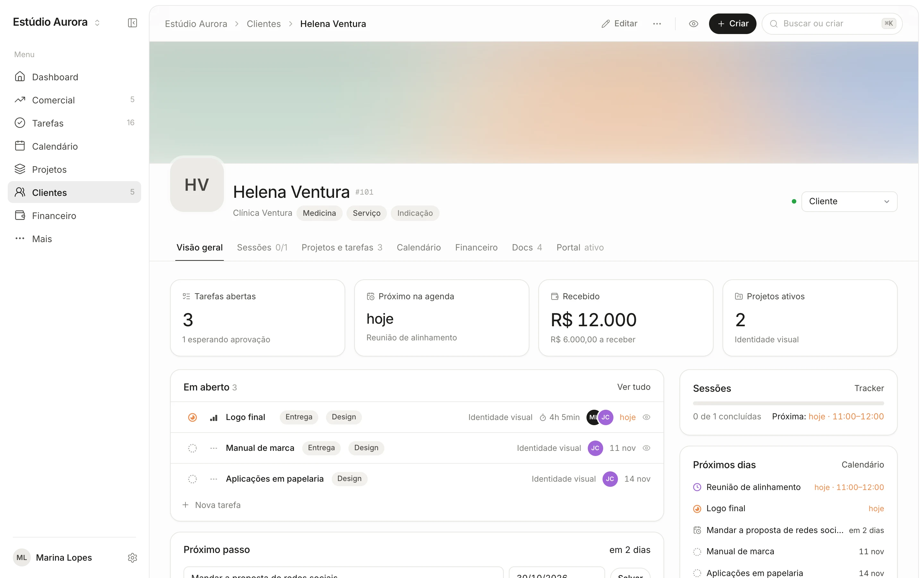Mark Aplicações em papelaria status circle
Viewport: 924px width, 578px height.
[x=193, y=479]
